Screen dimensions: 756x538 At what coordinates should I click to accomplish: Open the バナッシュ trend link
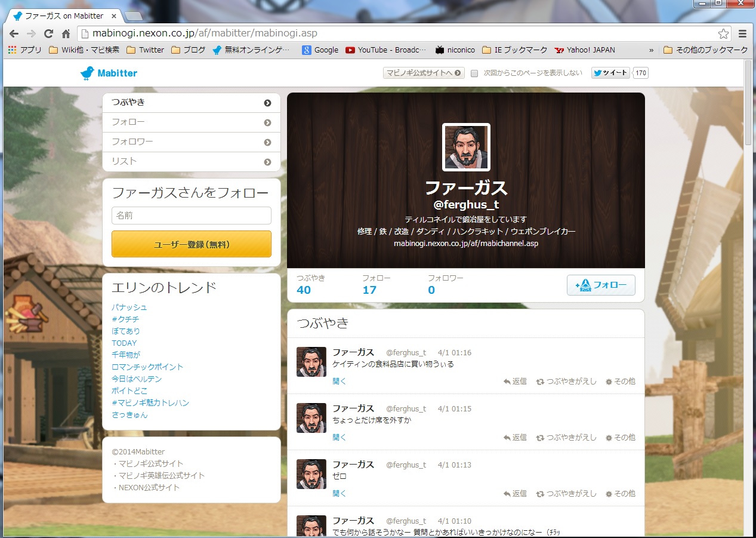click(x=129, y=307)
